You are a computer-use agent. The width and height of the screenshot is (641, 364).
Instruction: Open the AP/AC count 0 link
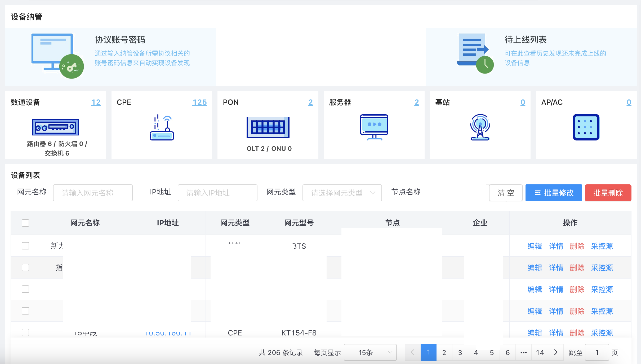(x=629, y=102)
